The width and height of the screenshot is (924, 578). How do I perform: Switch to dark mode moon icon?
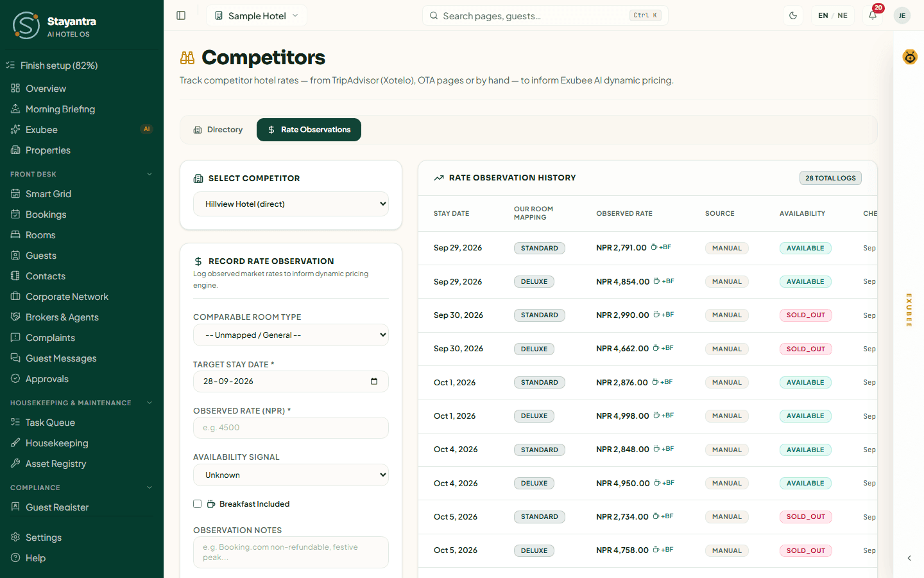793,15
